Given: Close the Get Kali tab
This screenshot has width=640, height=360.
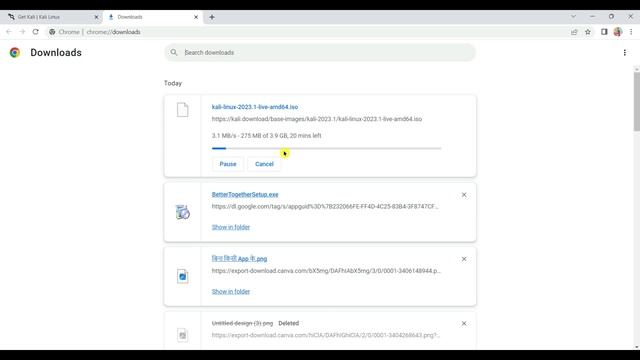Looking at the screenshot, I should [96, 17].
